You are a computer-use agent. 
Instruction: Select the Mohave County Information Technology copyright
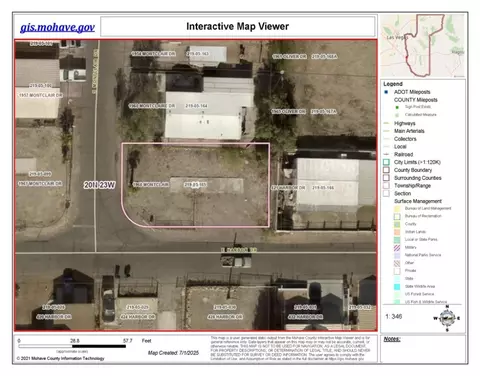pyautogui.click(x=61, y=358)
